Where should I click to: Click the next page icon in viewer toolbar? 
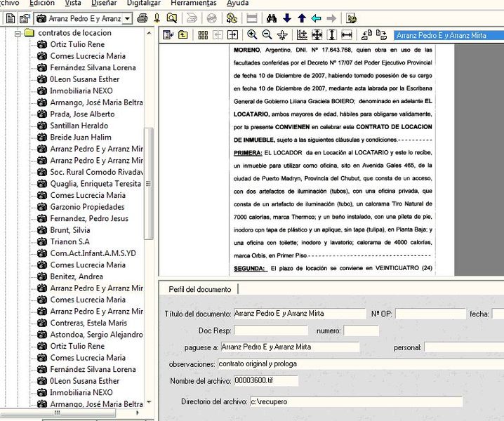coord(232,34)
